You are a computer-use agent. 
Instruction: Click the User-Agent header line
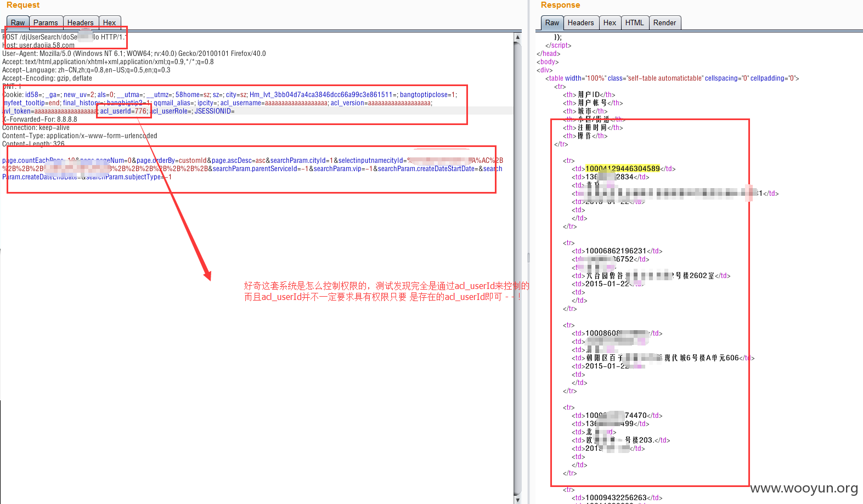pos(134,54)
